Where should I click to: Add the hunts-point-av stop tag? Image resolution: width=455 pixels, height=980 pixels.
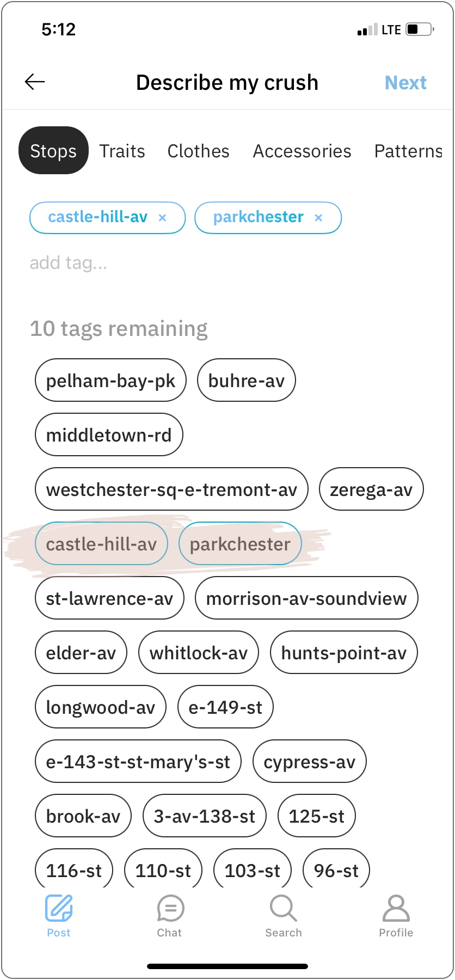pyautogui.click(x=343, y=653)
